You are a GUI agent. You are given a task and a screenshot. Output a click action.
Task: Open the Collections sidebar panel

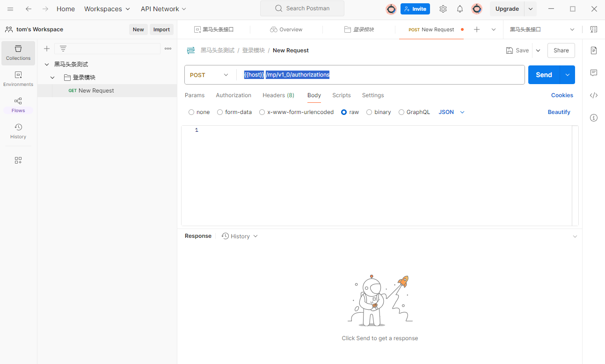pos(18,53)
